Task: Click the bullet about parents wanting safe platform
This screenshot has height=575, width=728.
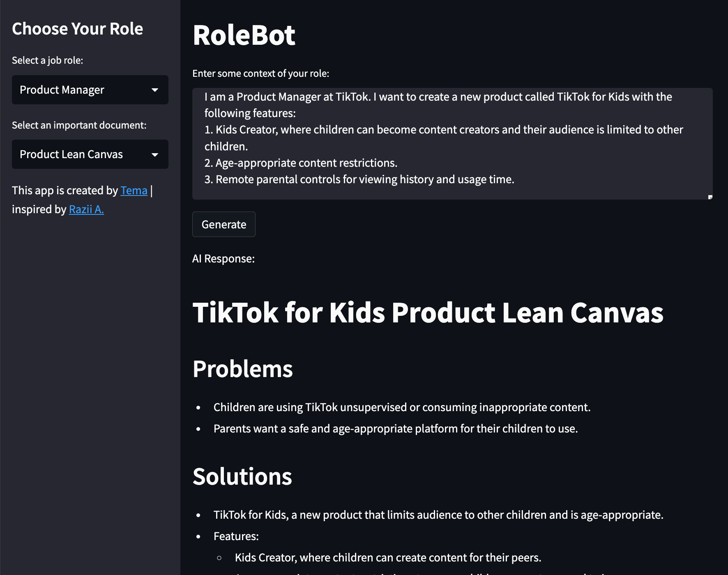Action: [x=396, y=429]
